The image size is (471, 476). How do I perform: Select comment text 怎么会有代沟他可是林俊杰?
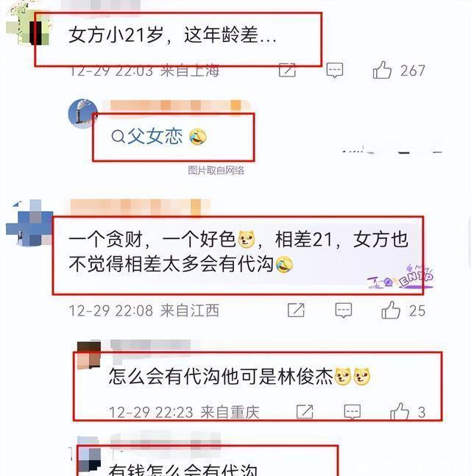click(x=221, y=377)
